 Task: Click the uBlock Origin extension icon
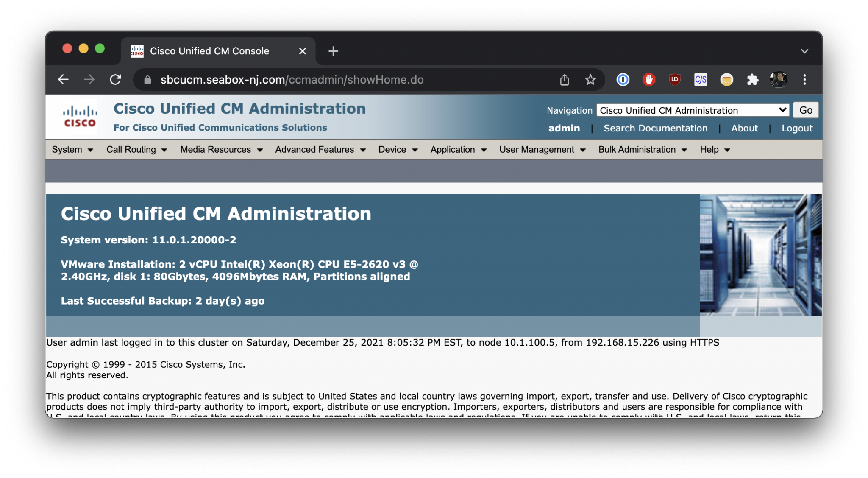click(x=674, y=79)
